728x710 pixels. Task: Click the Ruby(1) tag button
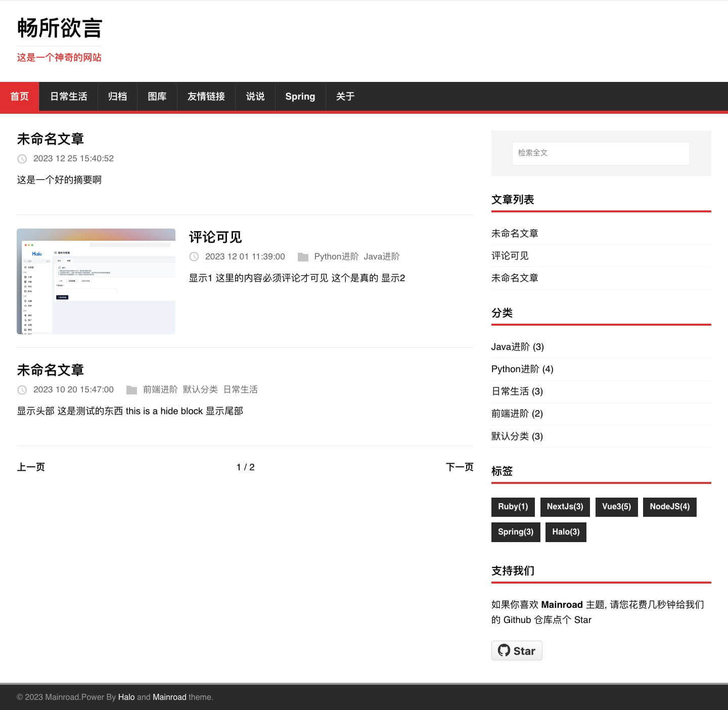tap(513, 507)
